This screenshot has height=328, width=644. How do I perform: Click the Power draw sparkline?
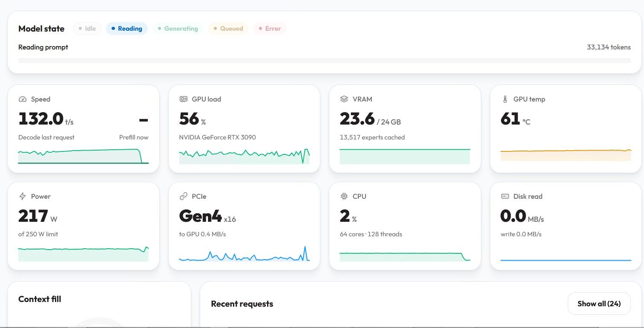click(83, 253)
